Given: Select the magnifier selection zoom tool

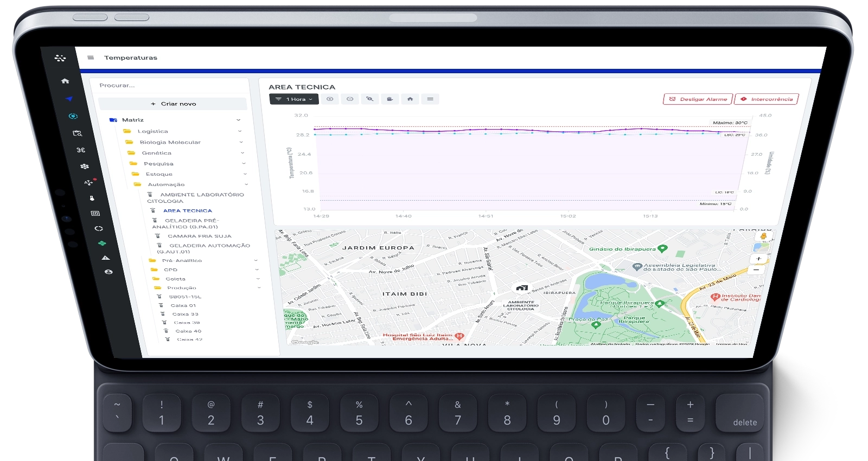Looking at the screenshot, I should [369, 99].
